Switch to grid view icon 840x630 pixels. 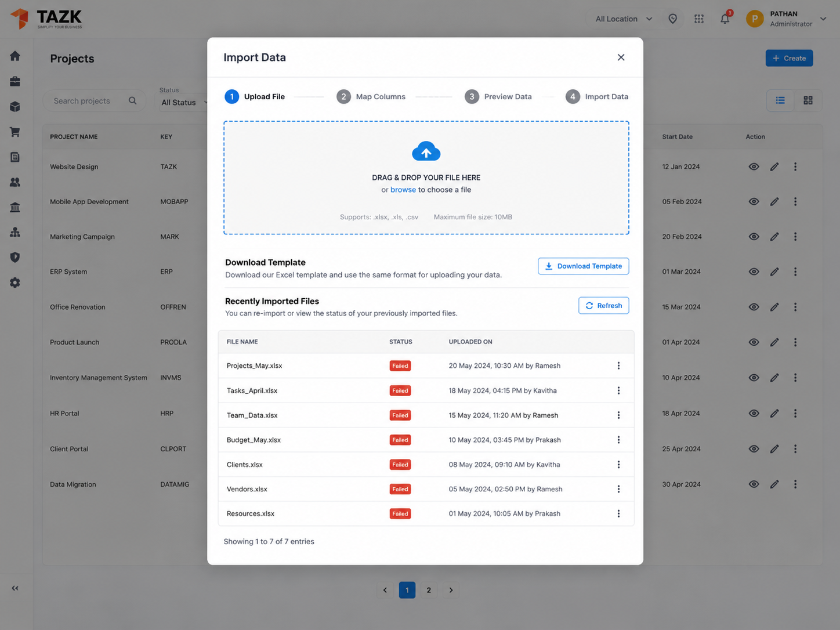click(808, 100)
